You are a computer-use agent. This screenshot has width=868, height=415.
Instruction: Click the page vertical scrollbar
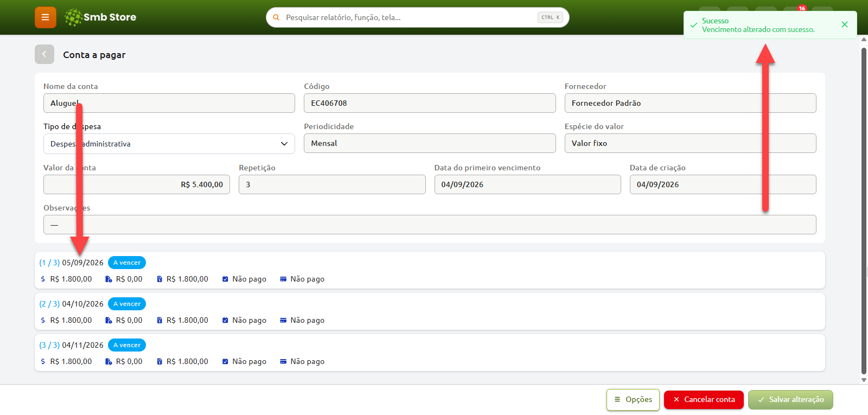point(864,212)
